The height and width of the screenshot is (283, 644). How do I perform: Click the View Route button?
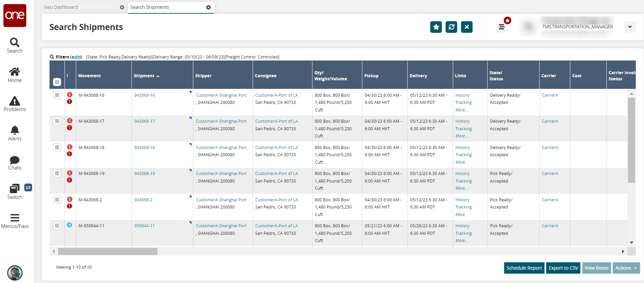(597, 268)
